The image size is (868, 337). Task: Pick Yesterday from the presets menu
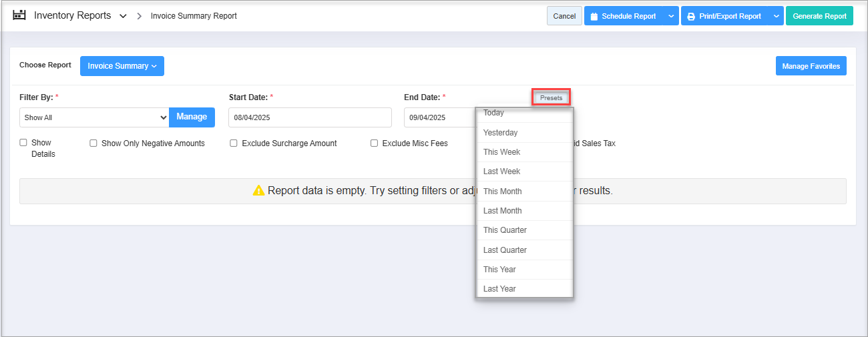click(500, 133)
